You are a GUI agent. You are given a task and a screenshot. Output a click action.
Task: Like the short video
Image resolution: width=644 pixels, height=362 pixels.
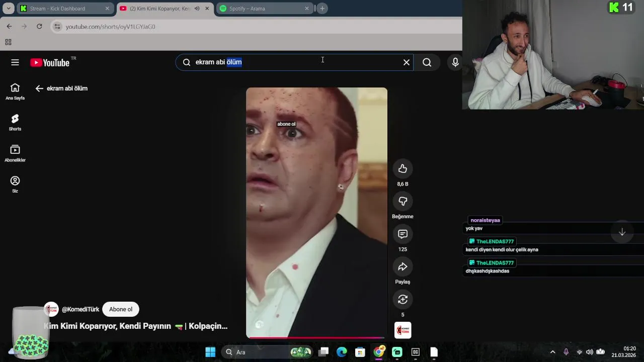click(403, 169)
